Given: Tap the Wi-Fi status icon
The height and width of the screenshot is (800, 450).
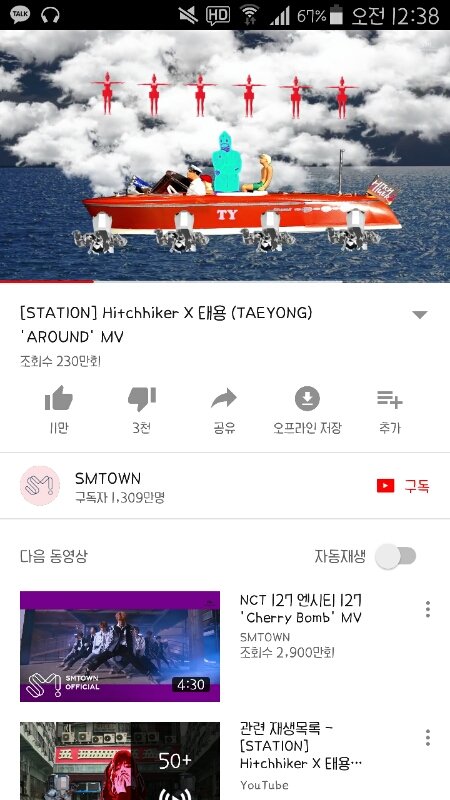Looking at the screenshot, I should (x=249, y=15).
